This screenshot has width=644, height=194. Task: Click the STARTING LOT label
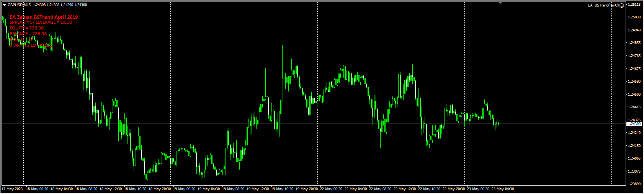pyautogui.click(x=31, y=46)
